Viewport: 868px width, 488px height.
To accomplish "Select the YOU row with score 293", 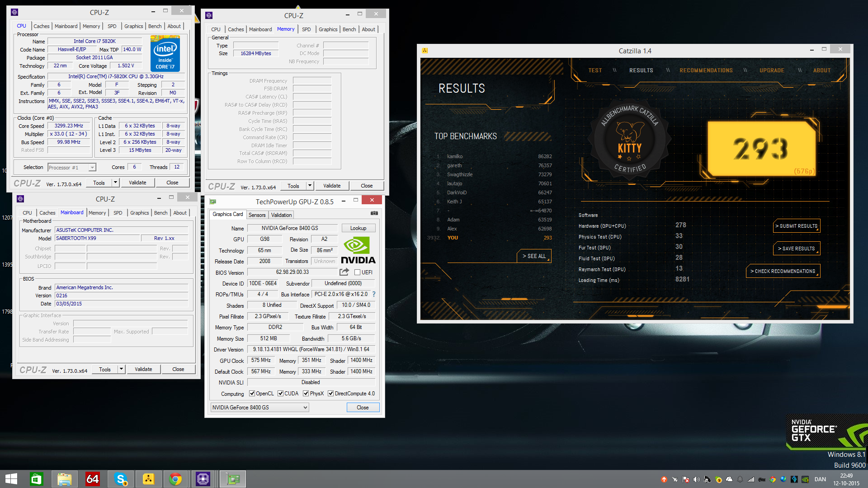I will coord(491,238).
